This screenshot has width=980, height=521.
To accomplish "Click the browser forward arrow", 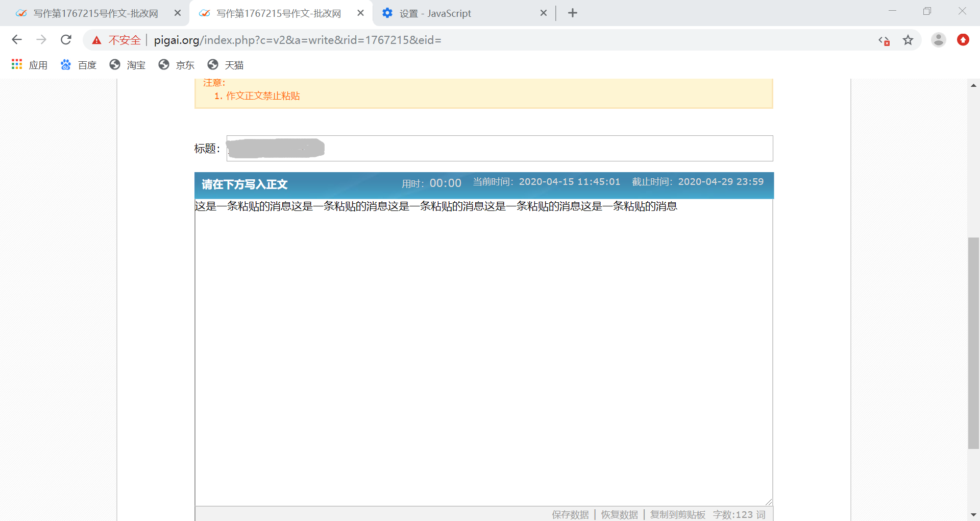I will 41,40.
